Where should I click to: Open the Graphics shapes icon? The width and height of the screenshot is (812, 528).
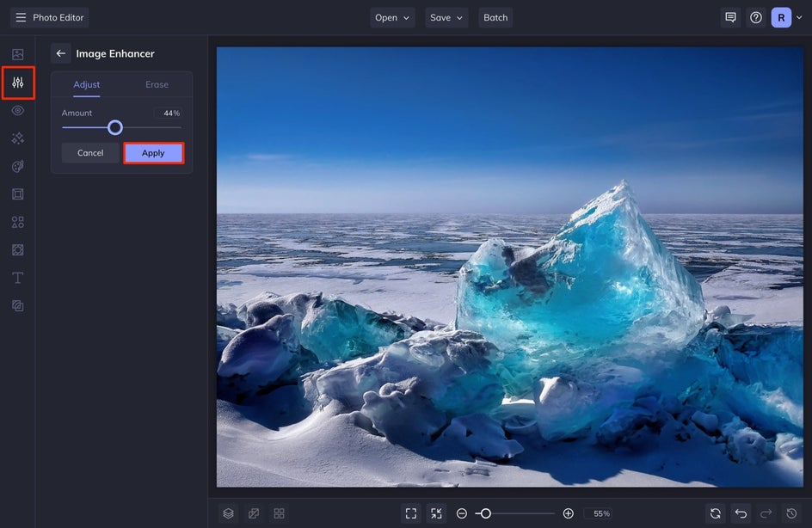tap(17, 222)
